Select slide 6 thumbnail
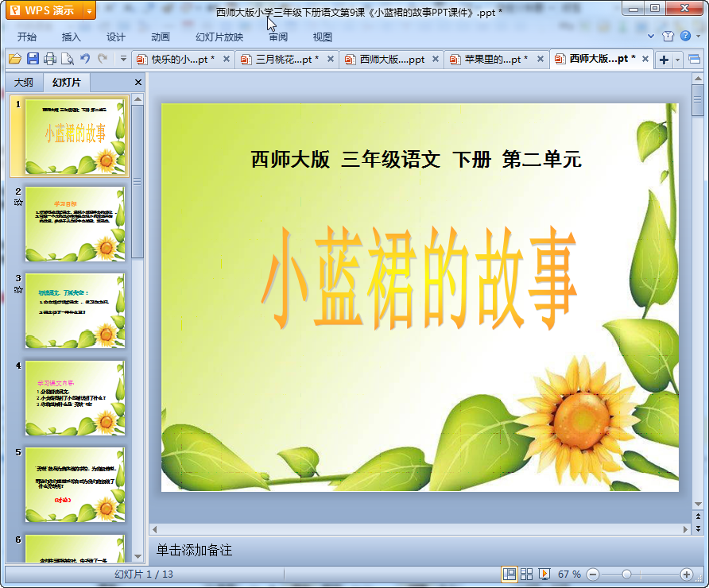709x588 pixels. (x=75, y=548)
